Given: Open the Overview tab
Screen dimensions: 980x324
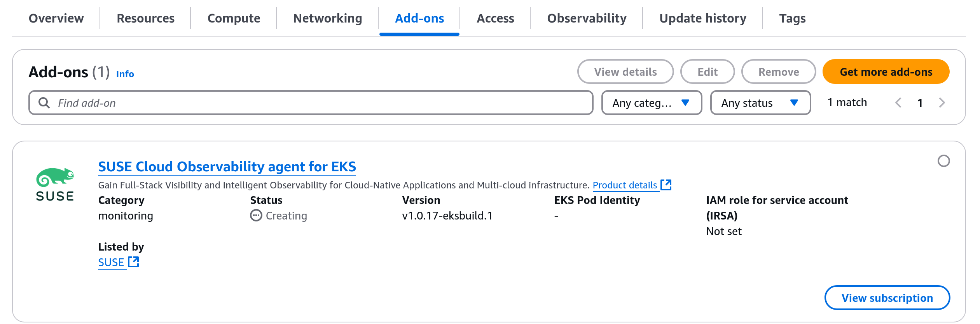Looking at the screenshot, I should tap(56, 18).
